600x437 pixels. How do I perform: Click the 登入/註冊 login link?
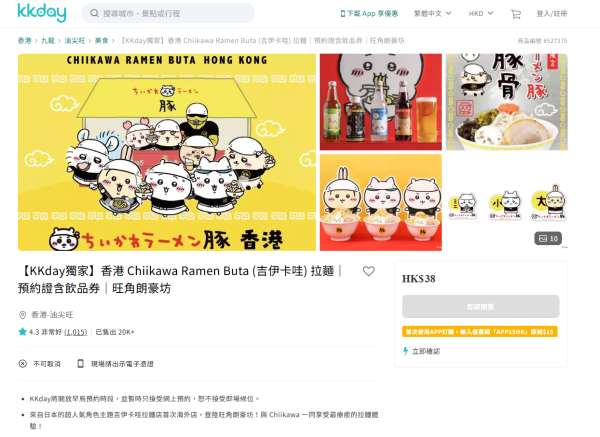pyautogui.click(x=551, y=13)
